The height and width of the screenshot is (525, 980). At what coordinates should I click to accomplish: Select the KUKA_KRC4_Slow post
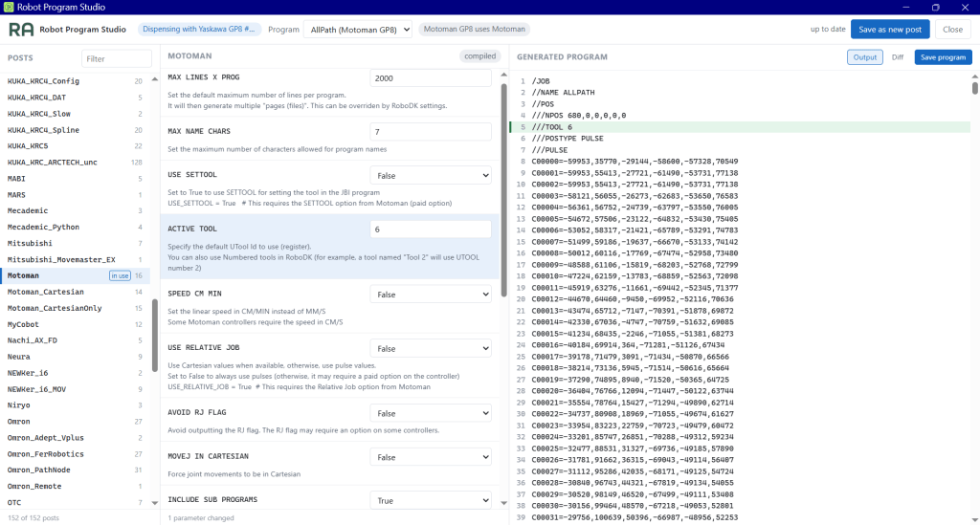coord(75,114)
